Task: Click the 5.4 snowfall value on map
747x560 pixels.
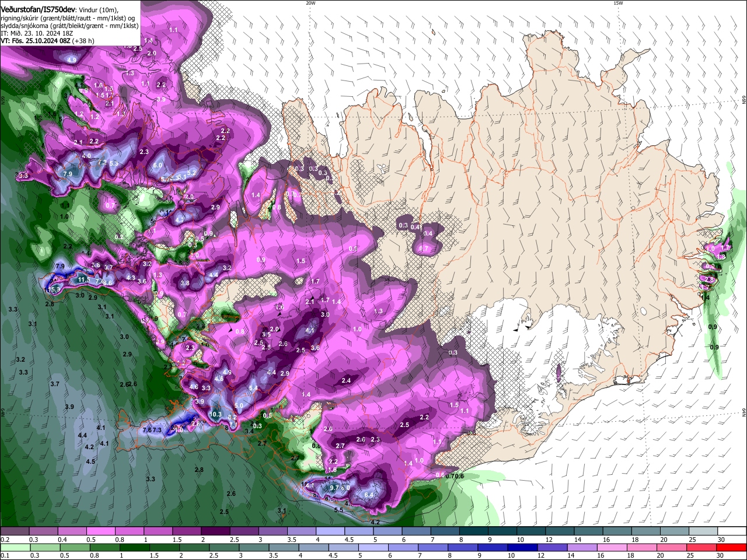Action: [253, 388]
